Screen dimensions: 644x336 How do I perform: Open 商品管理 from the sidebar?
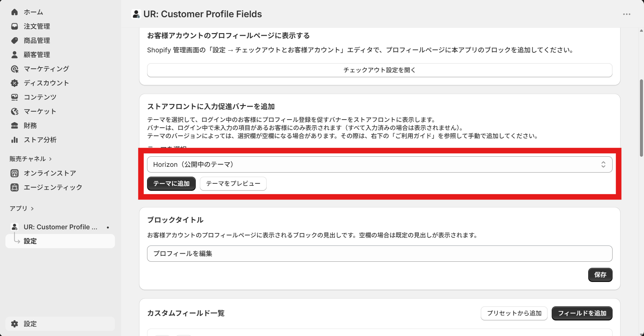tap(37, 41)
